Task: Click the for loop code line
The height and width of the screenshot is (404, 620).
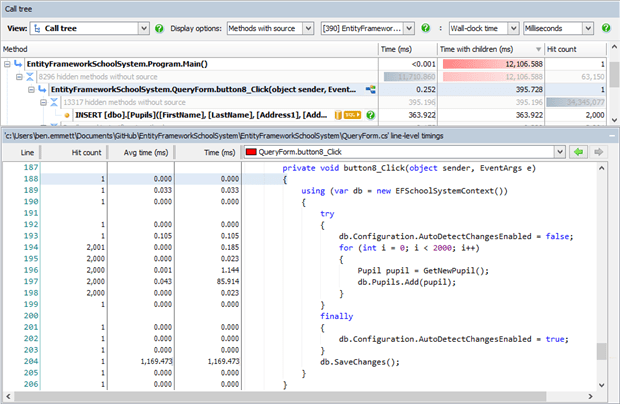Action: [409, 248]
